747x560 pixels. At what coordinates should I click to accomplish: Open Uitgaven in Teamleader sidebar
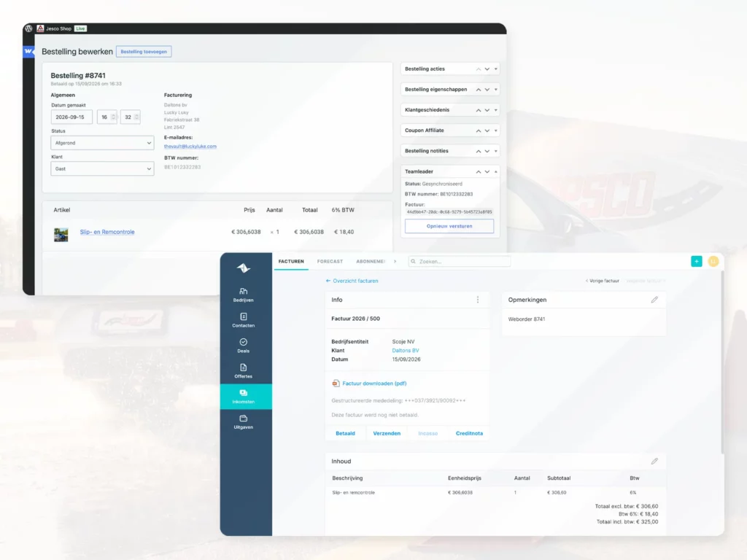pos(244,422)
